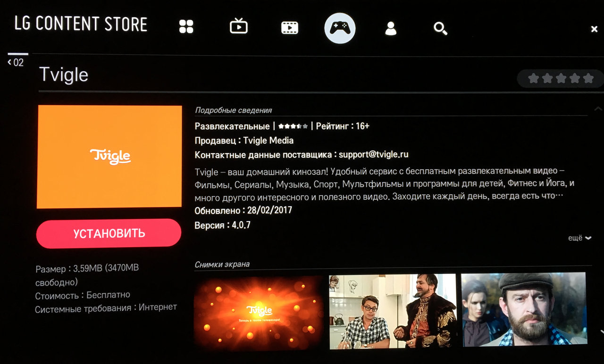Click the LG CONTENT STORE title
This screenshot has height=364, width=604.
coord(81,24)
